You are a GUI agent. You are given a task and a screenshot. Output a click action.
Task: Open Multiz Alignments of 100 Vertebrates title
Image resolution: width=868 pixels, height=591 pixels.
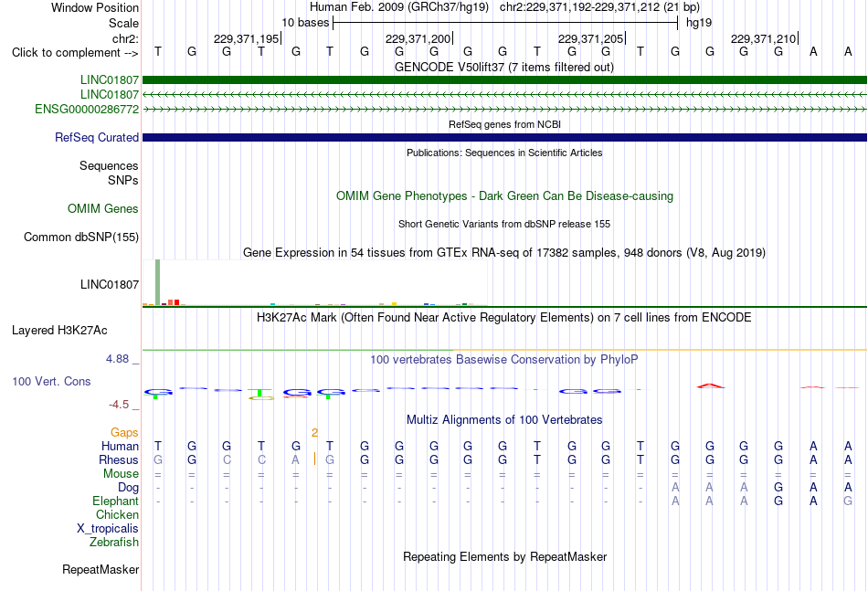click(x=504, y=420)
